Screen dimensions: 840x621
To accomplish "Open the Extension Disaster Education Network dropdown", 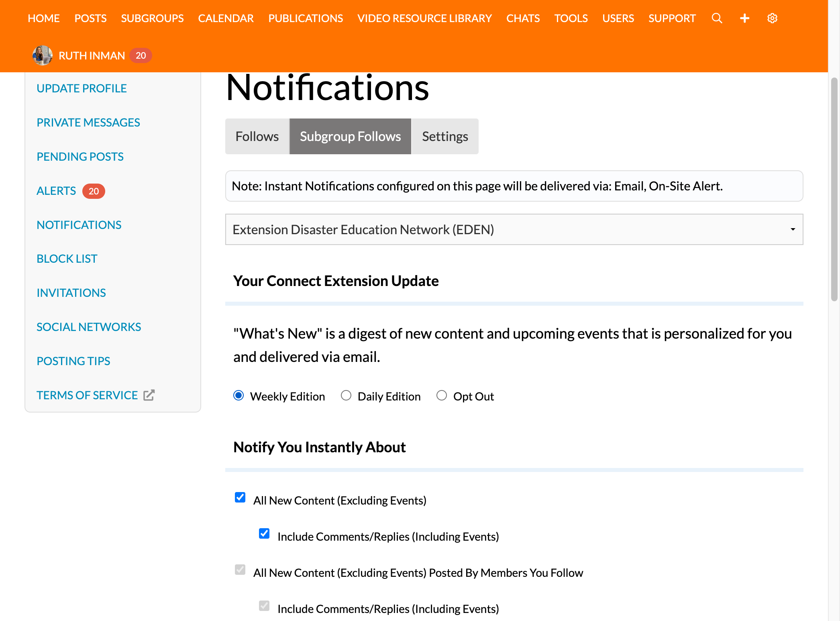I will coord(514,229).
